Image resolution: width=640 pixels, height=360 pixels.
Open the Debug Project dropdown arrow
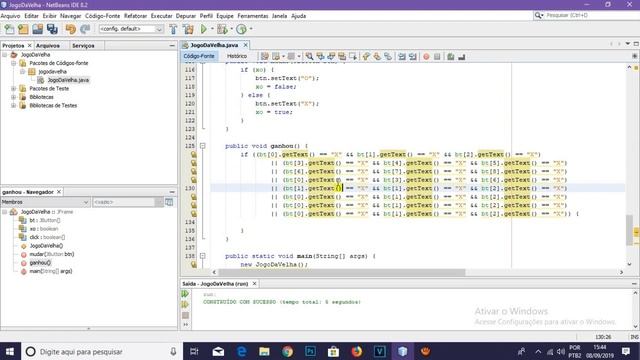pyautogui.click(x=231, y=29)
